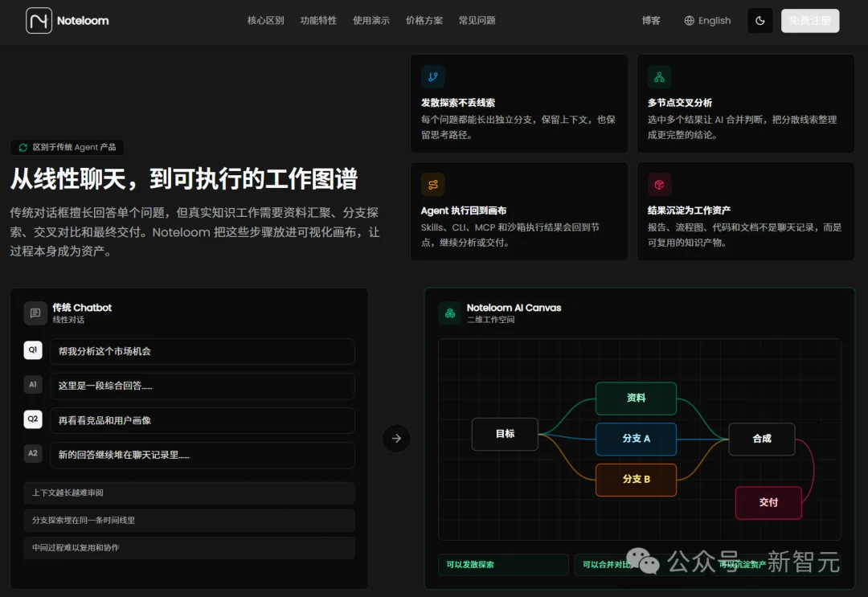The image size is (868, 597).
Task: Click the 上下文越长越难审阅 row
Action: pos(190,493)
